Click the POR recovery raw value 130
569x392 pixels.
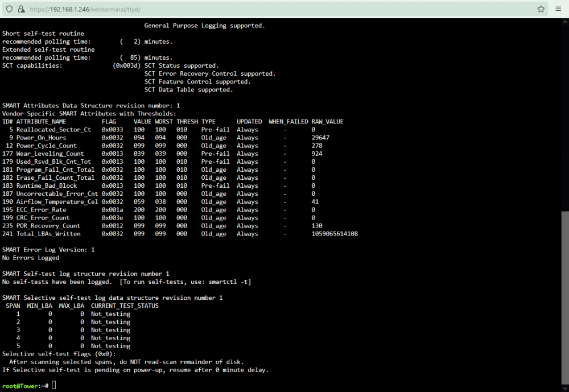(x=317, y=226)
